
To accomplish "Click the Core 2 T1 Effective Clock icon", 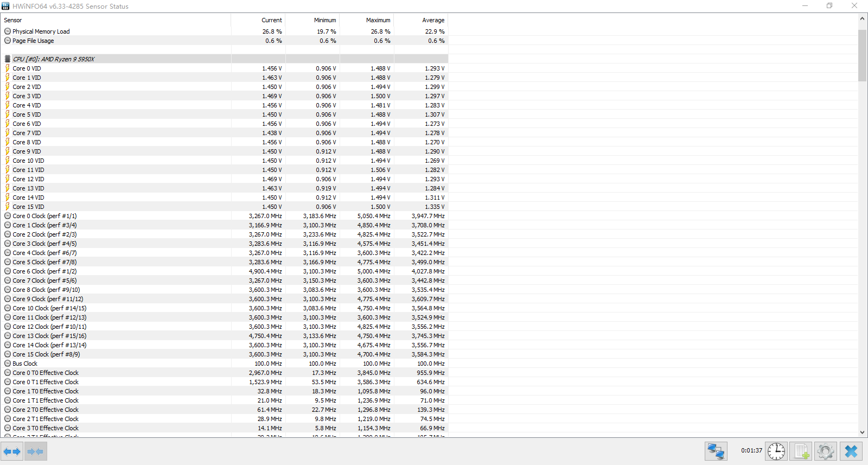I will [x=8, y=418].
